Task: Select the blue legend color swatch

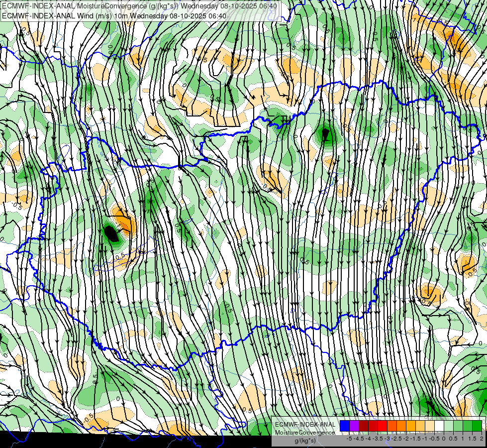Action: click(345, 426)
